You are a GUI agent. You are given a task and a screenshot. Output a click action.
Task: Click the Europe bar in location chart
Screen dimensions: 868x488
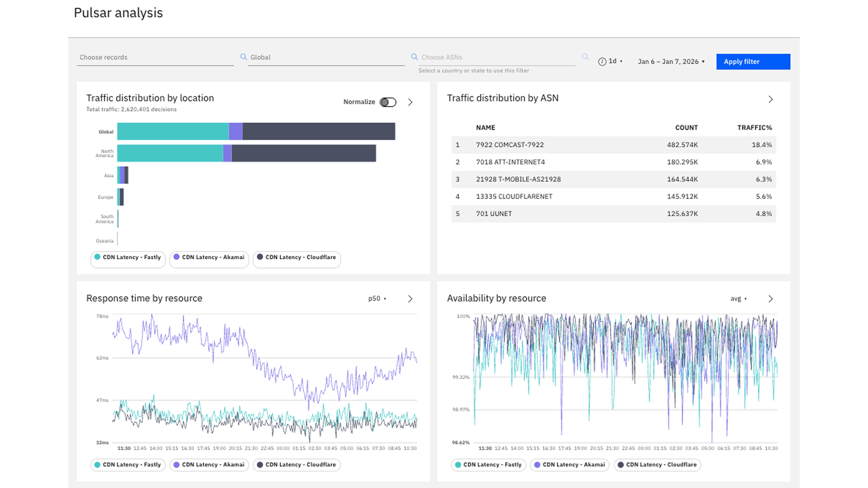tap(121, 197)
